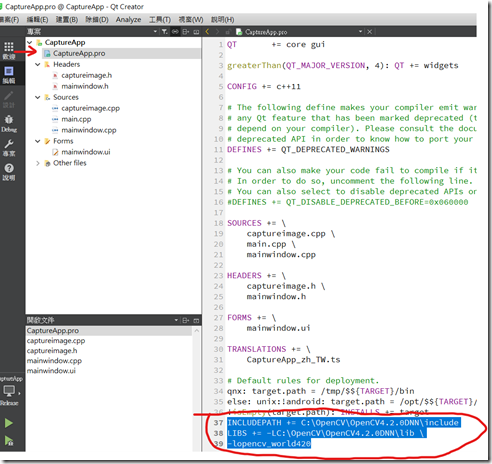Open the Open Documents panel dropdown arrow

176,320
